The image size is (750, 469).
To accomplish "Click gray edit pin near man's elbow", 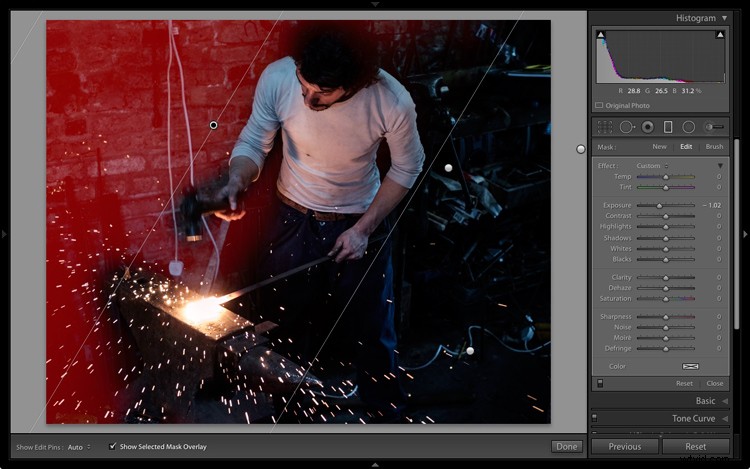I will click(x=448, y=168).
